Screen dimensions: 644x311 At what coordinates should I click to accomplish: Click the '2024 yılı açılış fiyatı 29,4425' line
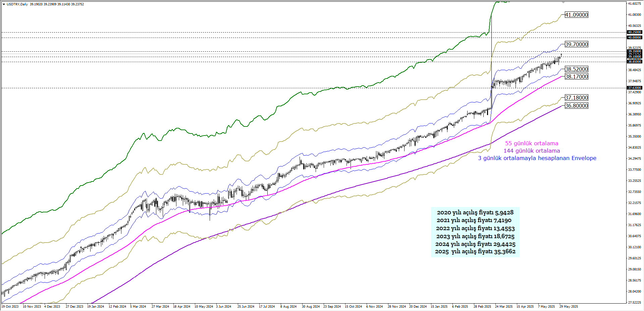coord(475,244)
